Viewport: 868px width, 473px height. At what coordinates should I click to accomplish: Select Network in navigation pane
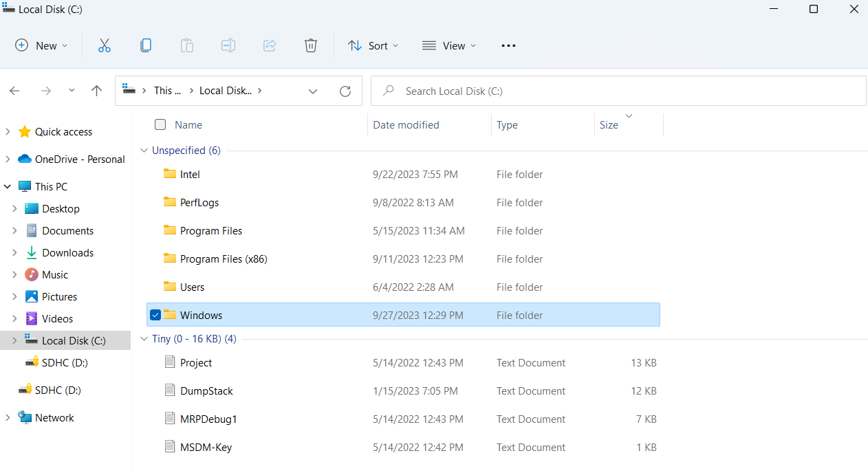tap(54, 418)
